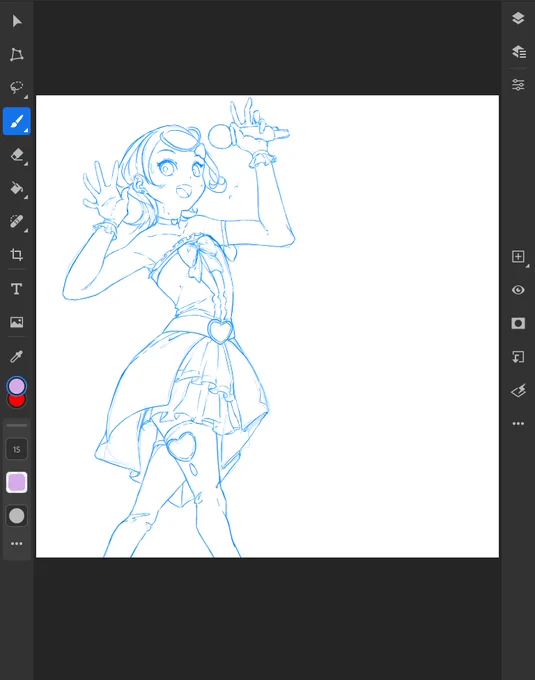Open the lavender brush color swatch
The width and height of the screenshot is (535, 680).
point(16,482)
